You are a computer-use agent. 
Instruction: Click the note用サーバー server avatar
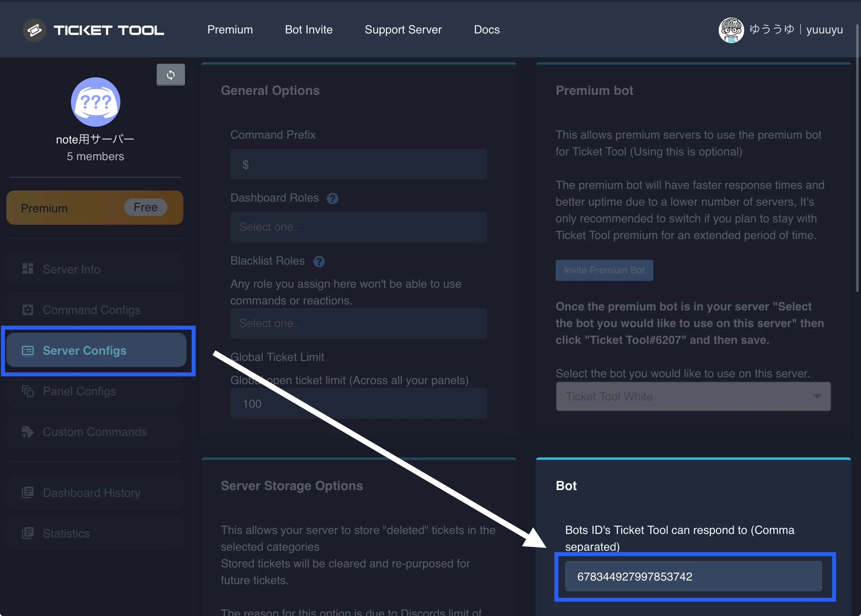96,102
